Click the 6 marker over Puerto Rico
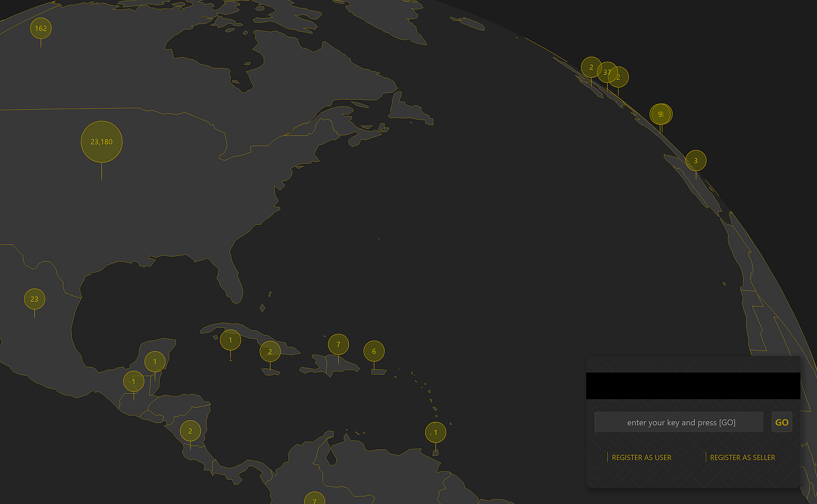 point(374,352)
